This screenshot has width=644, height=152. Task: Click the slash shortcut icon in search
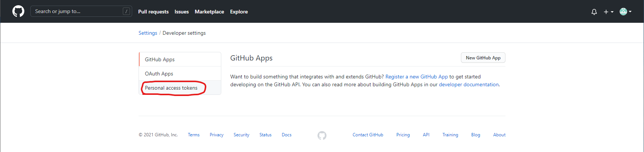(x=127, y=11)
